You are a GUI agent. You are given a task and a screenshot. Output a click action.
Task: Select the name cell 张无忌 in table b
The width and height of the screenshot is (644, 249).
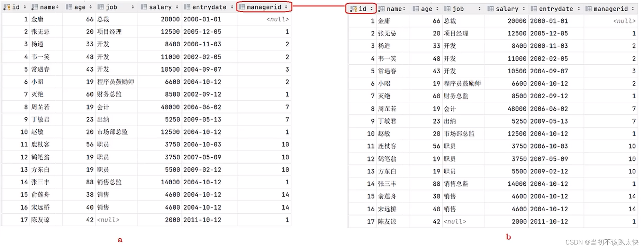click(x=387, y=34)
